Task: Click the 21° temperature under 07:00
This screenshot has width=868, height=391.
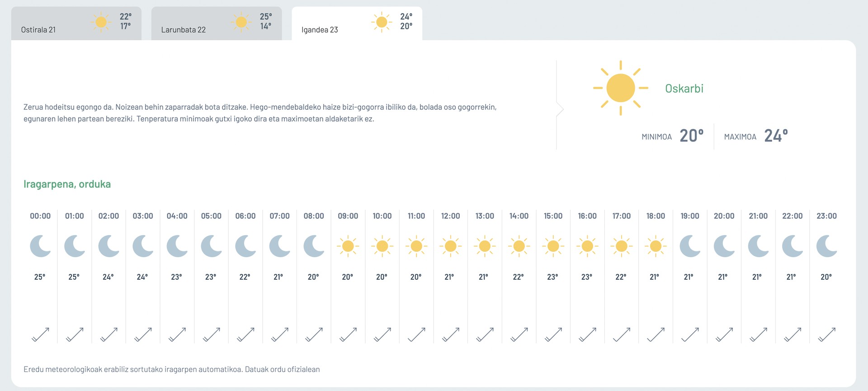Action: [278, 277]
